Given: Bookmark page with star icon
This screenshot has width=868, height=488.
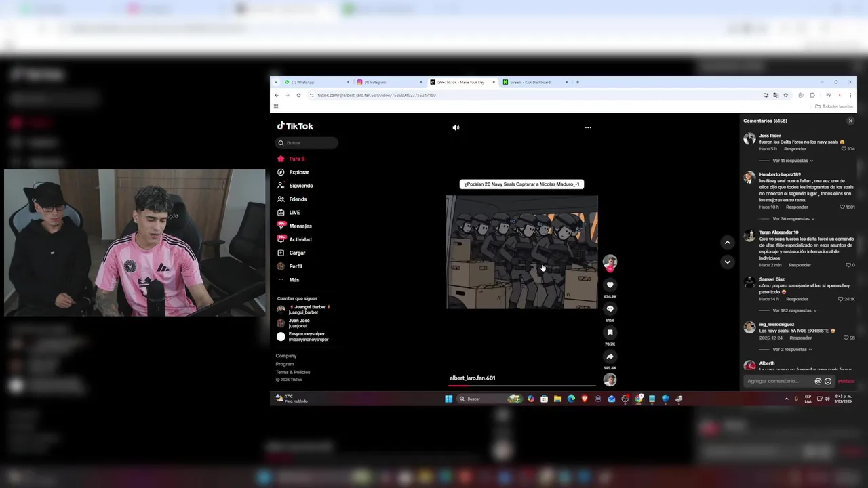Looking at the screenshot, I should click(x=786, y=95).
